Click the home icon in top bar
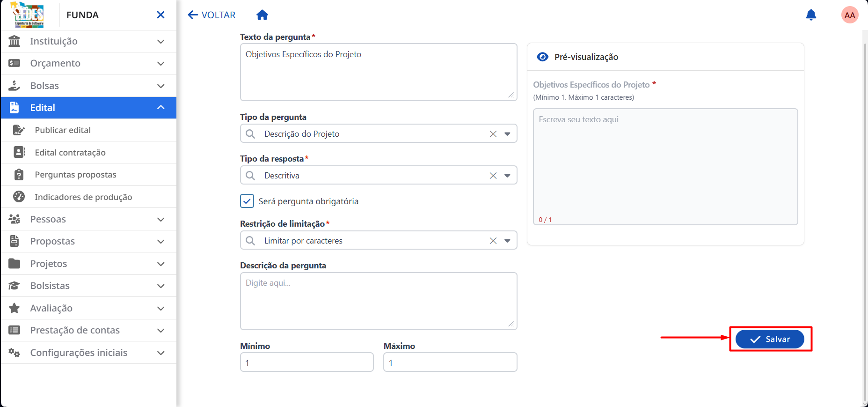This screenshot has width=868, height=407. click(262, 15)
